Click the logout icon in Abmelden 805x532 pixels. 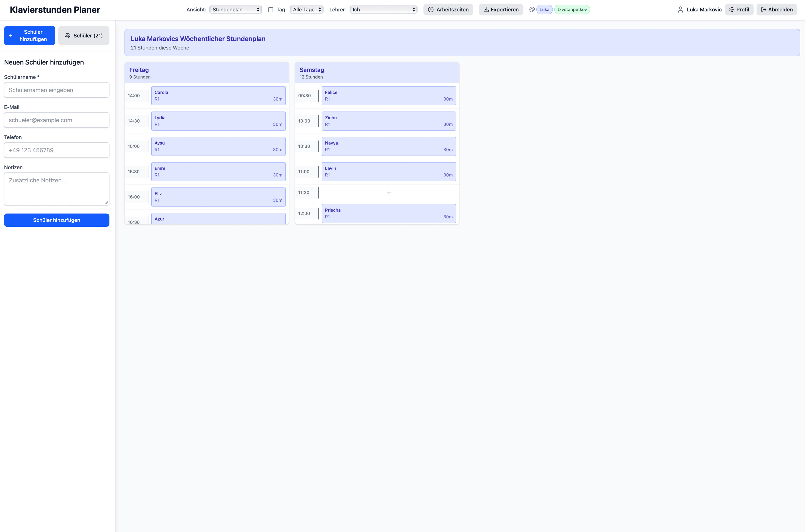pos(763,9)
